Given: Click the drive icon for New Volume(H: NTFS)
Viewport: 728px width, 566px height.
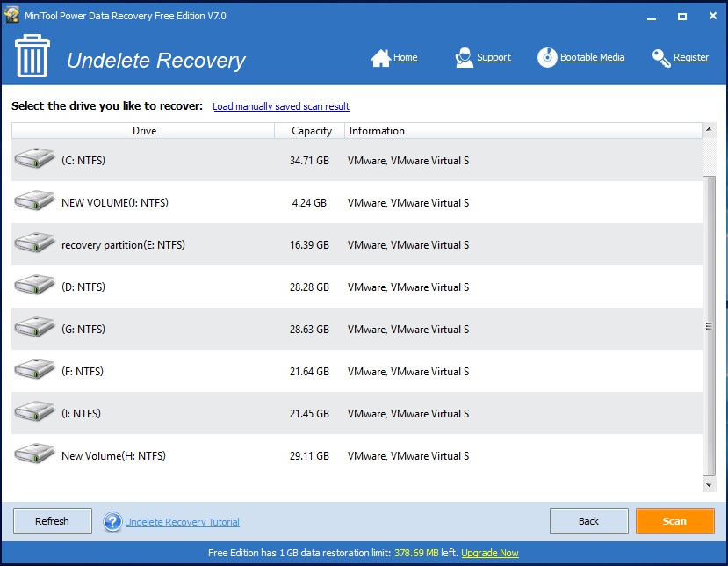Looking at the screenshot, I should [34, 454].
